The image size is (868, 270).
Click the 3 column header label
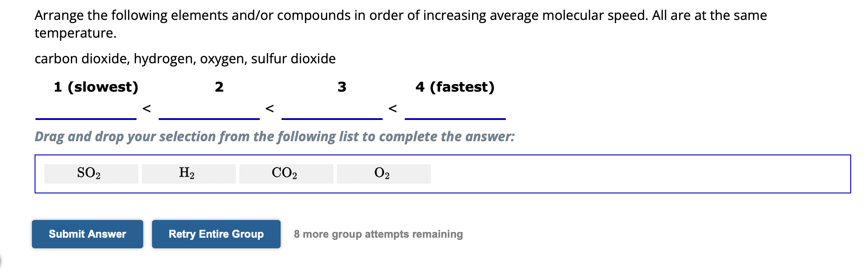(341, 87)
